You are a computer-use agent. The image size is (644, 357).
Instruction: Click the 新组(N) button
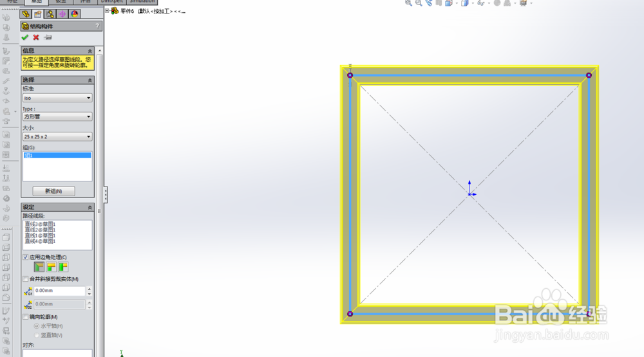(x=53, y=191)
